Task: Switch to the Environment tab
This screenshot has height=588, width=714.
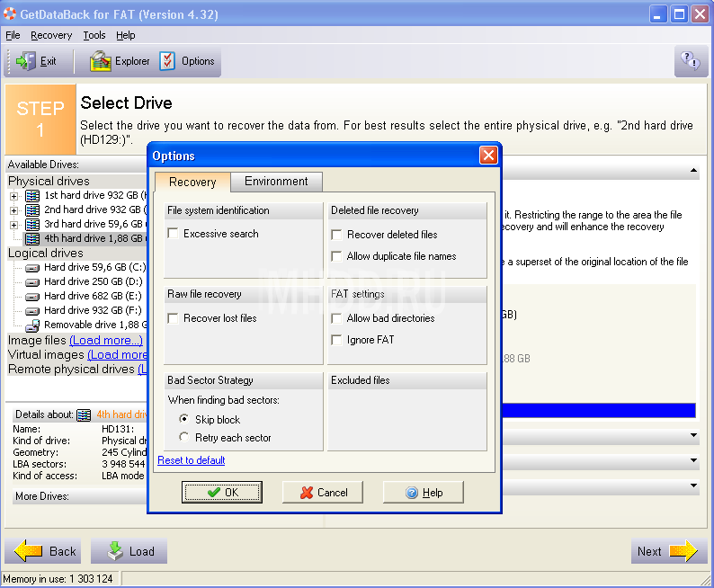Action: pos(276,182)
